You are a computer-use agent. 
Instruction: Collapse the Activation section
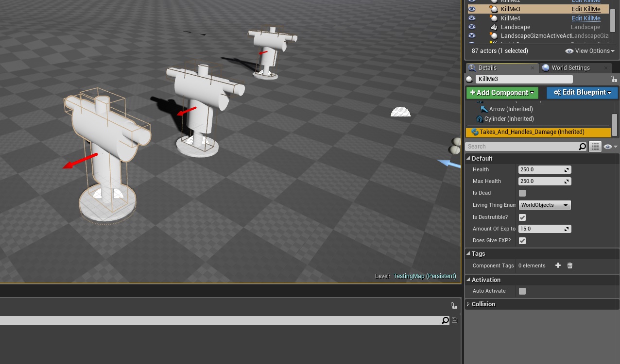(468, 280)
